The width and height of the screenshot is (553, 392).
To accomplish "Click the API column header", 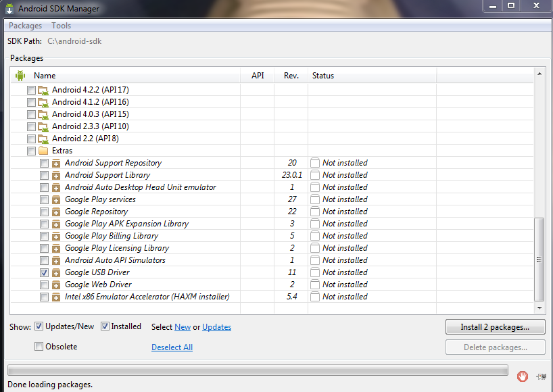I will point(258,76).
